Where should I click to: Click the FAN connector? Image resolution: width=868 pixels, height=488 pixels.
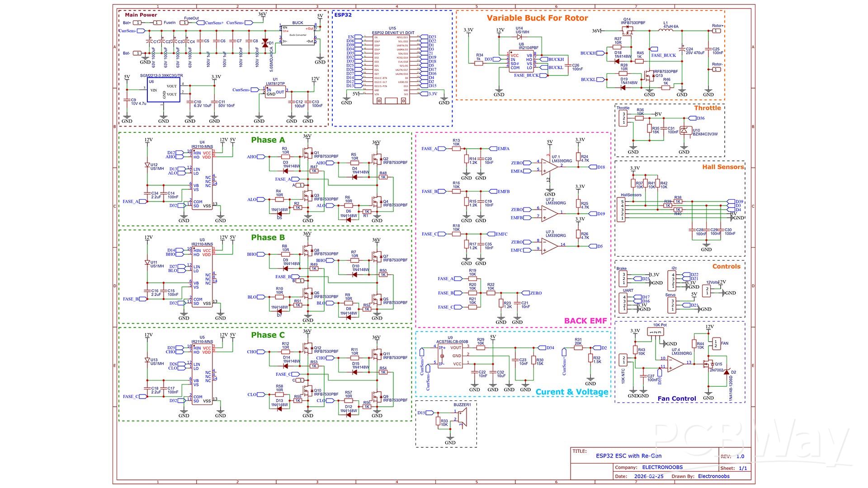(716, 343)
